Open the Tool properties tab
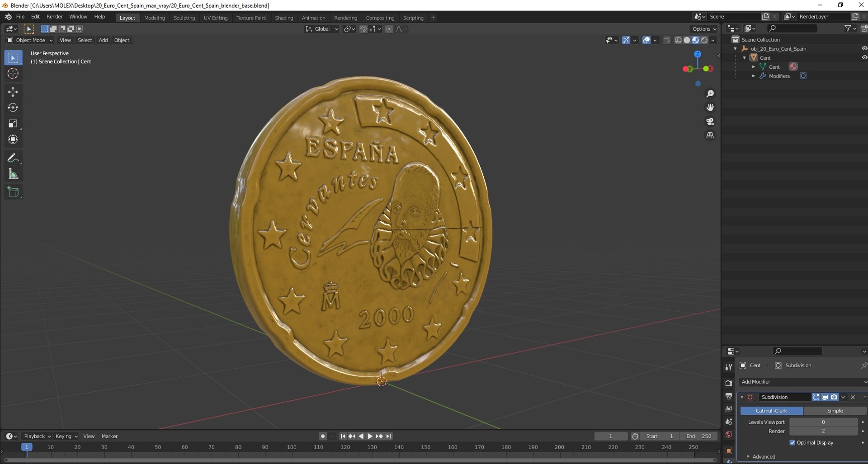Image resolution: width=868 pixels, height=464 pixels. (x=728, y=367)
